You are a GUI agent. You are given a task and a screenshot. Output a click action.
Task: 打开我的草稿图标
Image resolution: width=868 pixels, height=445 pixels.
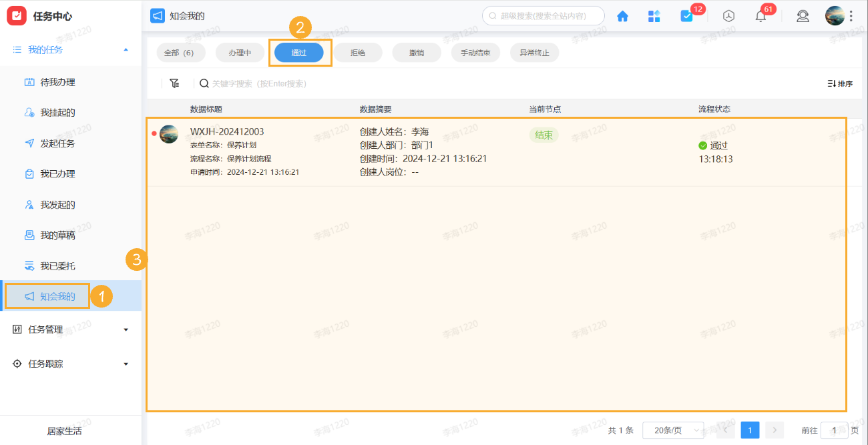(29, 235)
